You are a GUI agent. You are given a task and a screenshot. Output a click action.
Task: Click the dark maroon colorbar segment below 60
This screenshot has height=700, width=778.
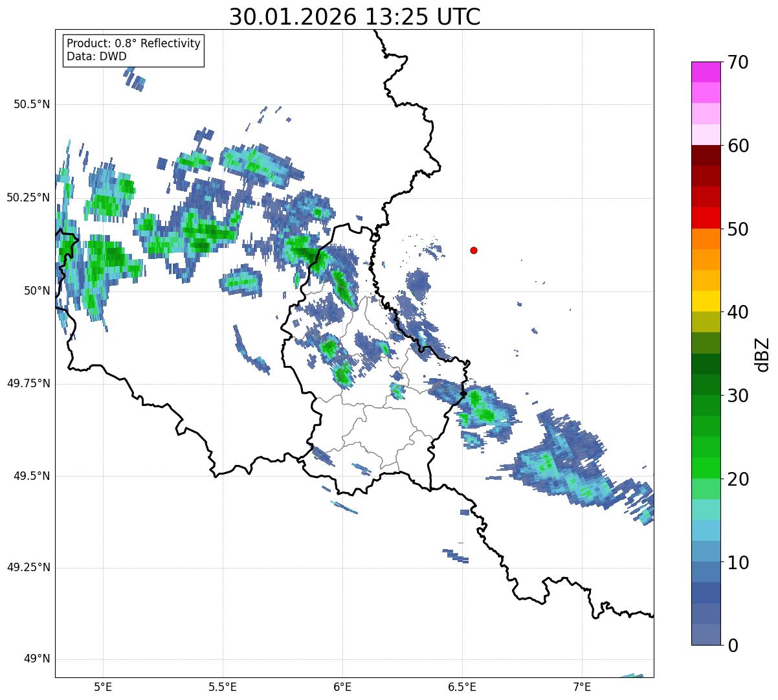coord(706,155)
